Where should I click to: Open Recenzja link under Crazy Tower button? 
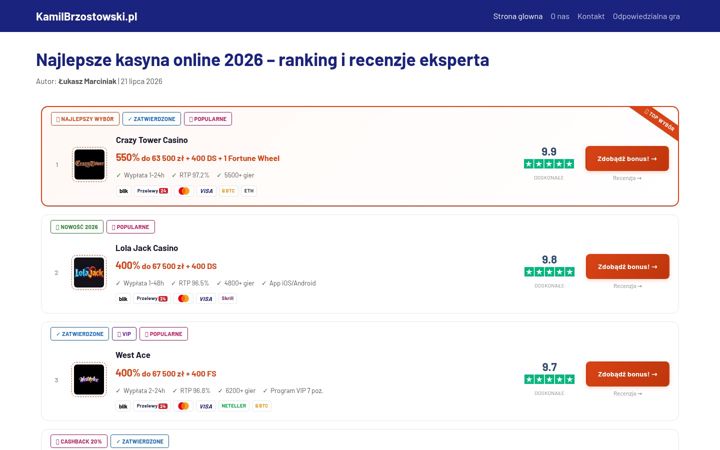tap(627, 178)
